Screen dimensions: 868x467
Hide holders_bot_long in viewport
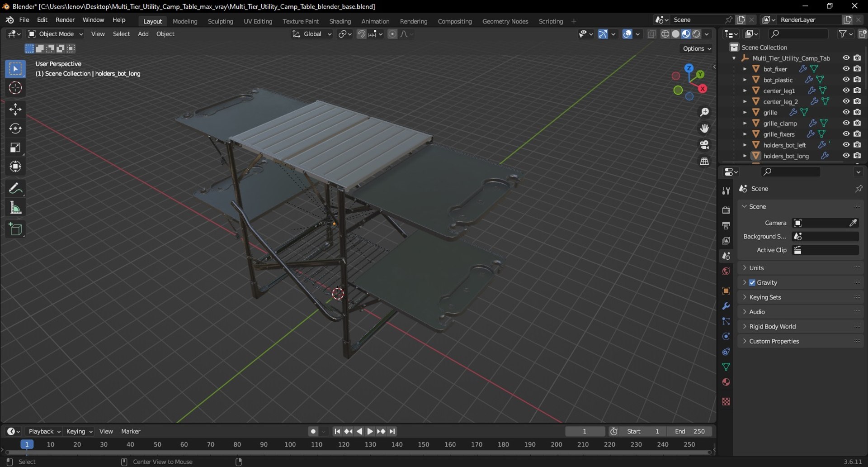[x=846, y=156]
